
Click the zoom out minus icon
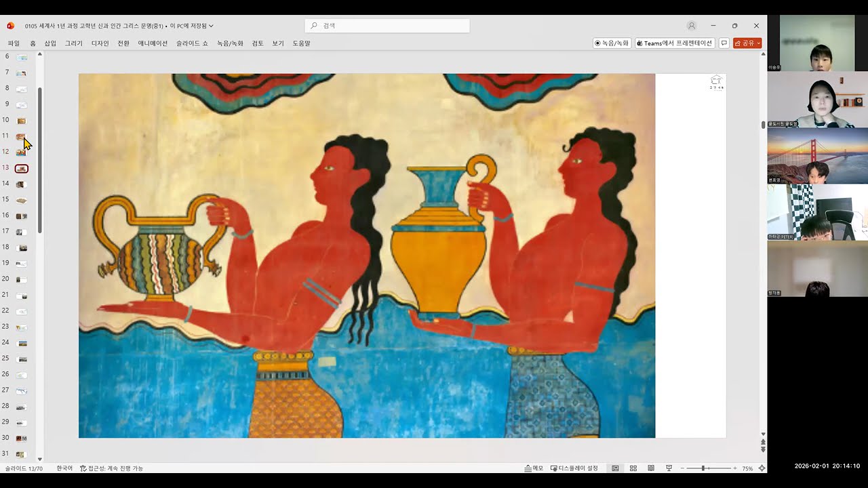[682, 468]
